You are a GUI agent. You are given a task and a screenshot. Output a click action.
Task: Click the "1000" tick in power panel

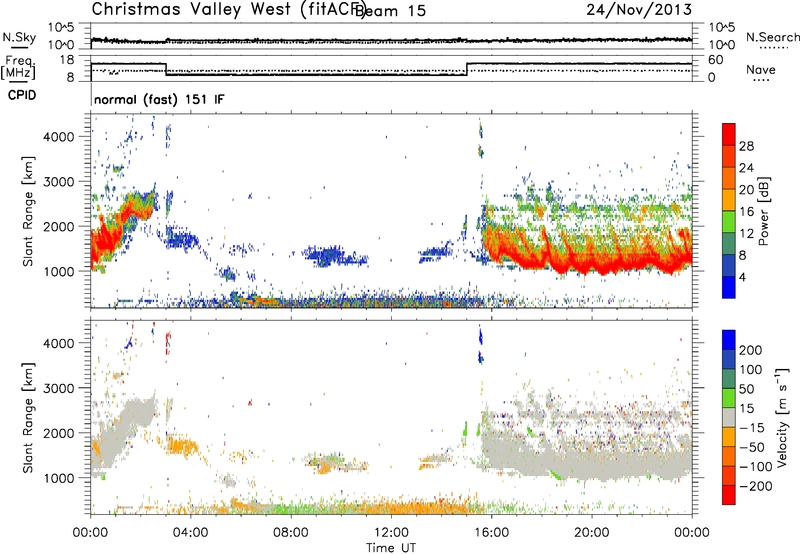point(59,271)
